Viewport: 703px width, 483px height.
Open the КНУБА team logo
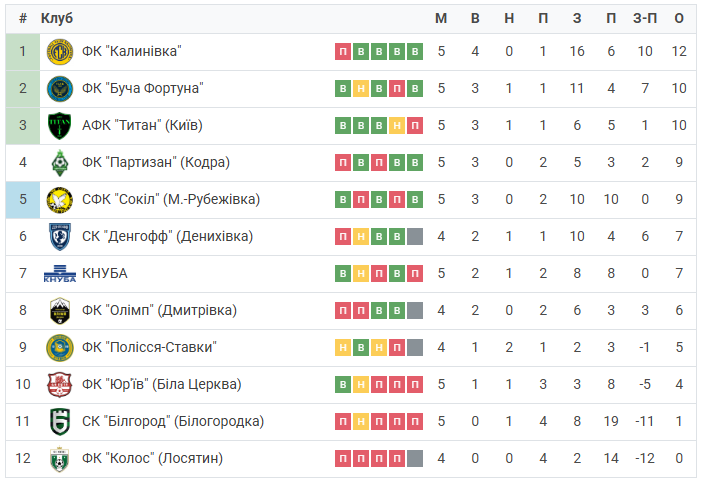(x=60, y=274)
